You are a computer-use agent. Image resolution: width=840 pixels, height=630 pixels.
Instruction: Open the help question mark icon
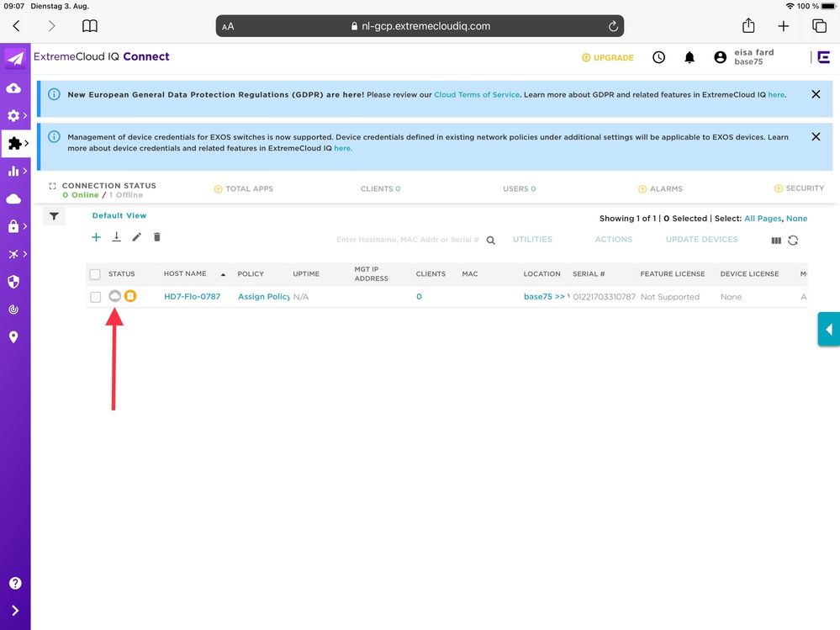tap(15, 583)
